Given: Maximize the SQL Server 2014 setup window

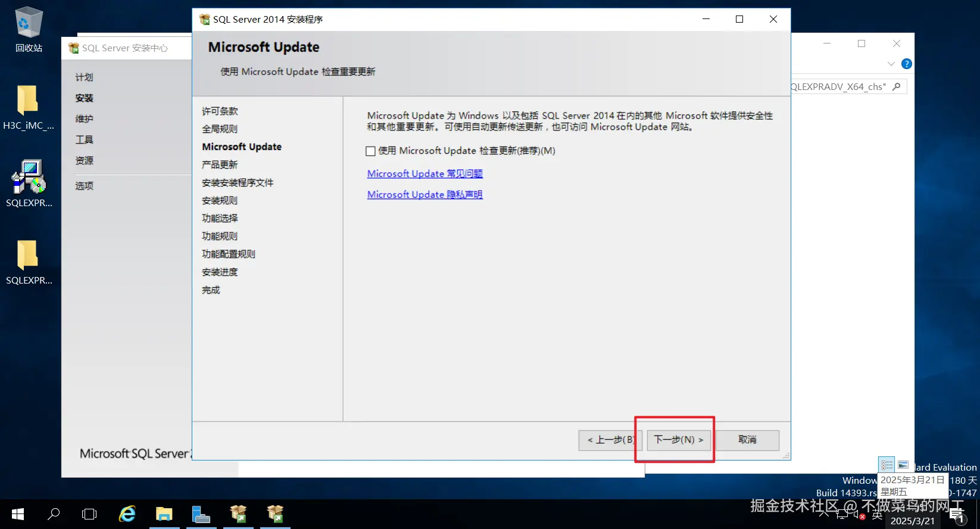Looking at the screenshot, I should [x=739, y=19].
